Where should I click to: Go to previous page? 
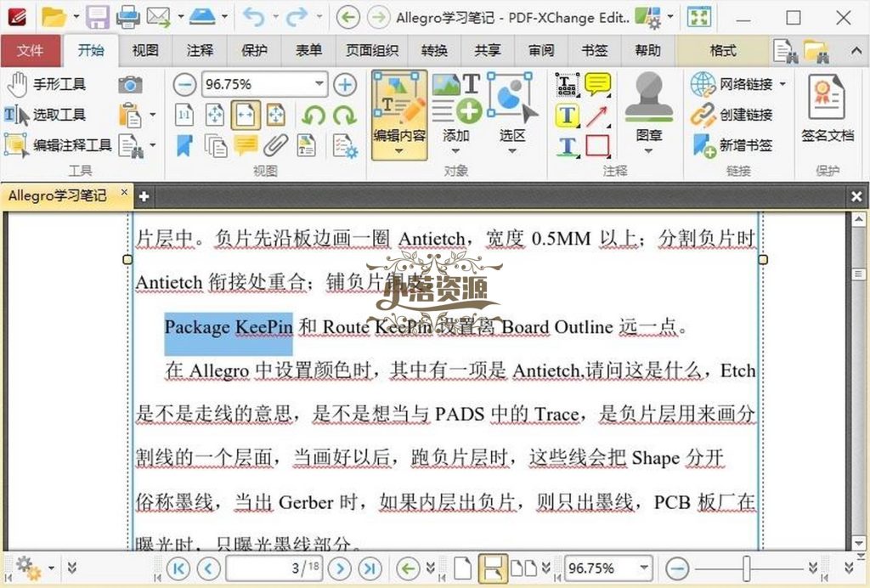click(x=209, y=568)
